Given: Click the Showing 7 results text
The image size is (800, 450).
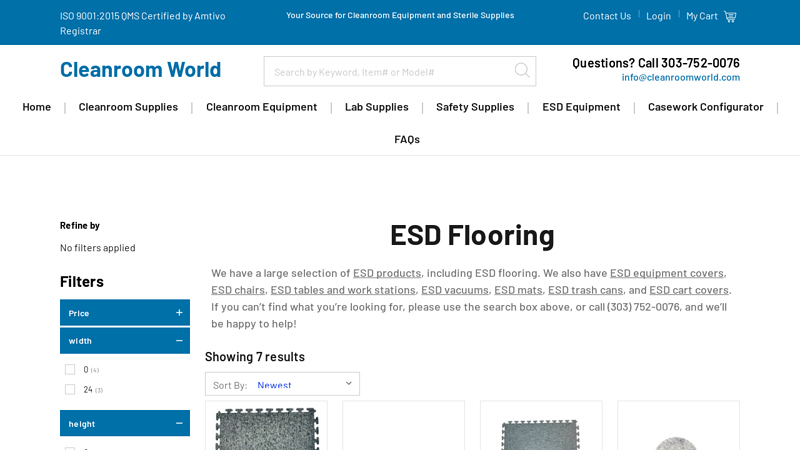Looking at the screenshot, I should tap(255, 357).
